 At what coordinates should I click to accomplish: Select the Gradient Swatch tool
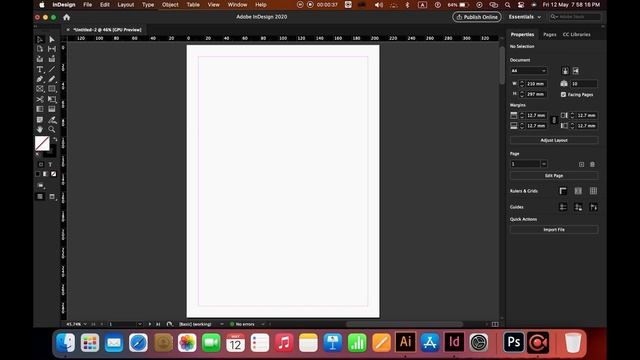tap(40, 109)
